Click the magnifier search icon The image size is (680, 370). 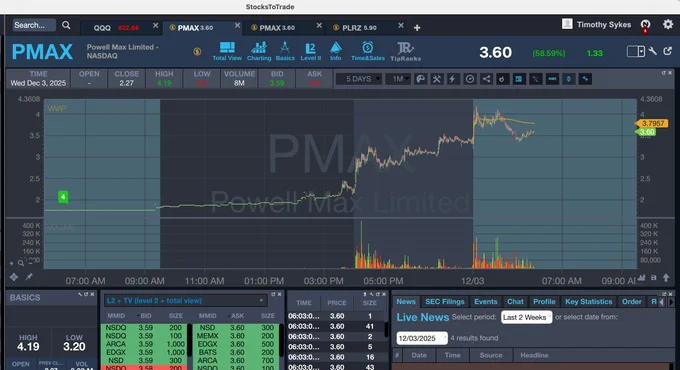(x=66, y=25)
